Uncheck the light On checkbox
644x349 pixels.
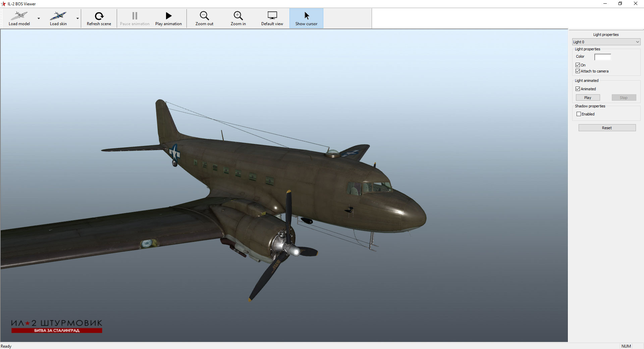(578, 65)
